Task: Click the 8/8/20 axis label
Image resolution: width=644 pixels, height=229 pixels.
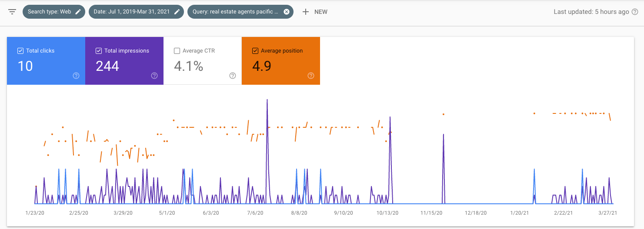Action: 299,213
